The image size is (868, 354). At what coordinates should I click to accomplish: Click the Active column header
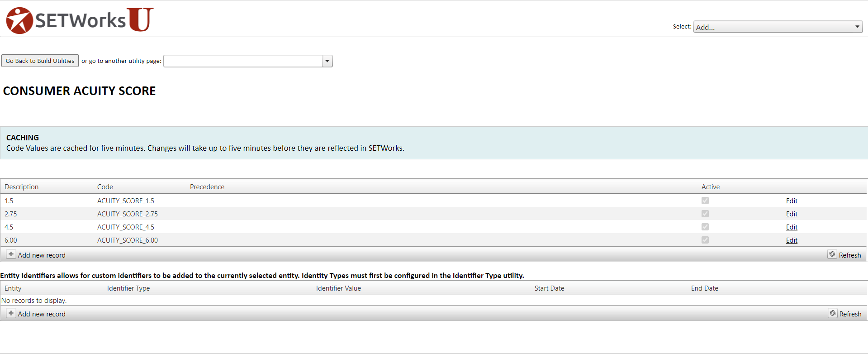coord(711,187)
